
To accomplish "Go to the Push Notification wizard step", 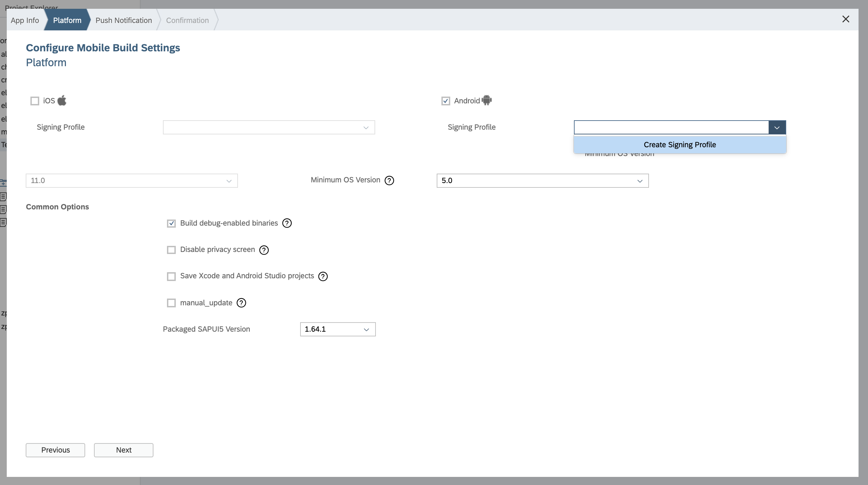I will coord(124,20).
